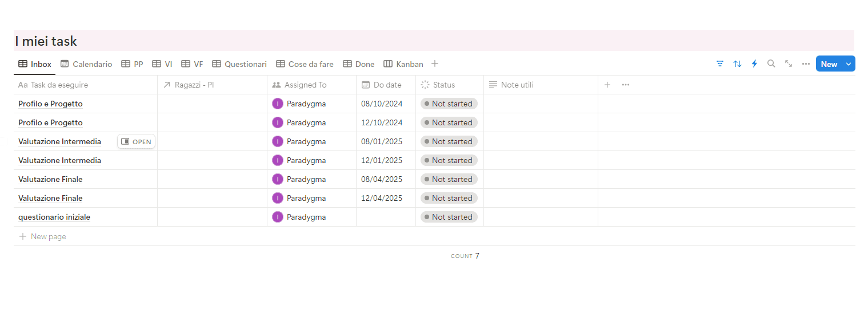Change status for questionario iniziale row
This screenshot has height=317, width=868.
449,217
